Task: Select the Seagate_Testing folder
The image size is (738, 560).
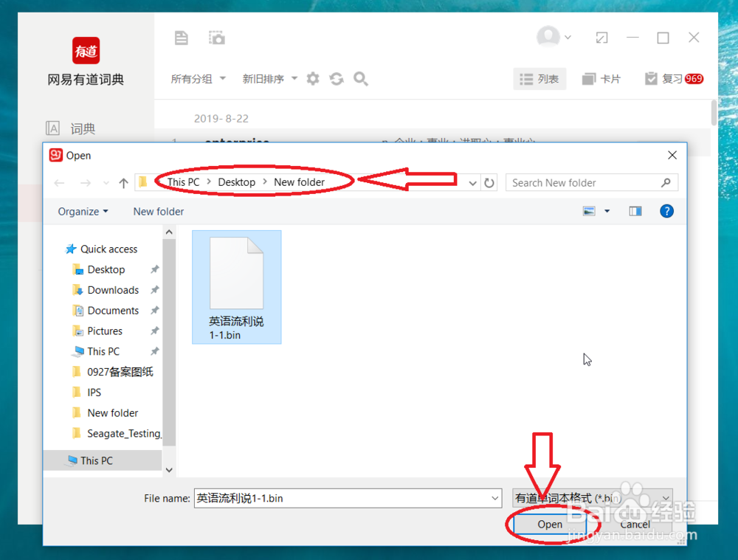Action: point(117,433)
